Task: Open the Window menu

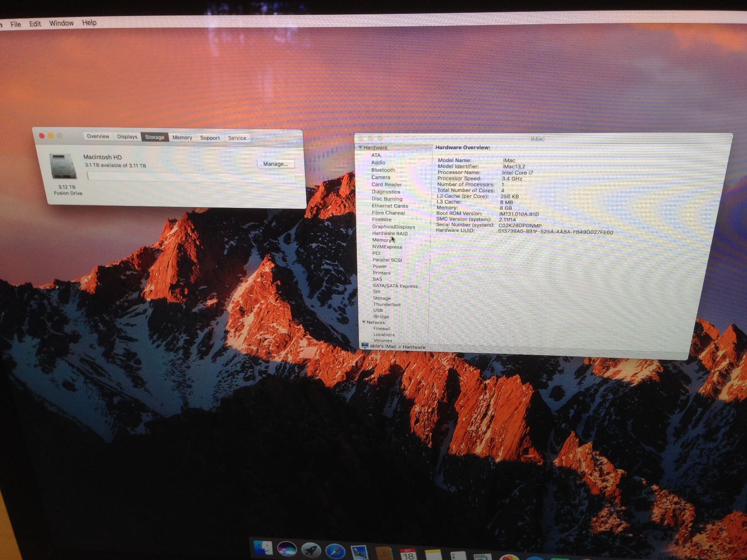Action: coord(61,23)
